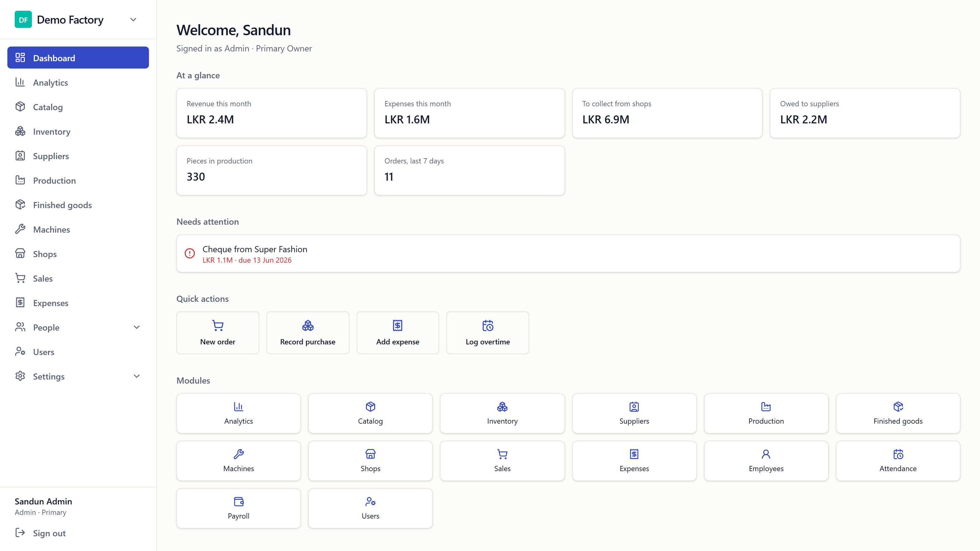Open Expenses from the sidebar menu
The image size is (980, 551).
tap(78, 303)
